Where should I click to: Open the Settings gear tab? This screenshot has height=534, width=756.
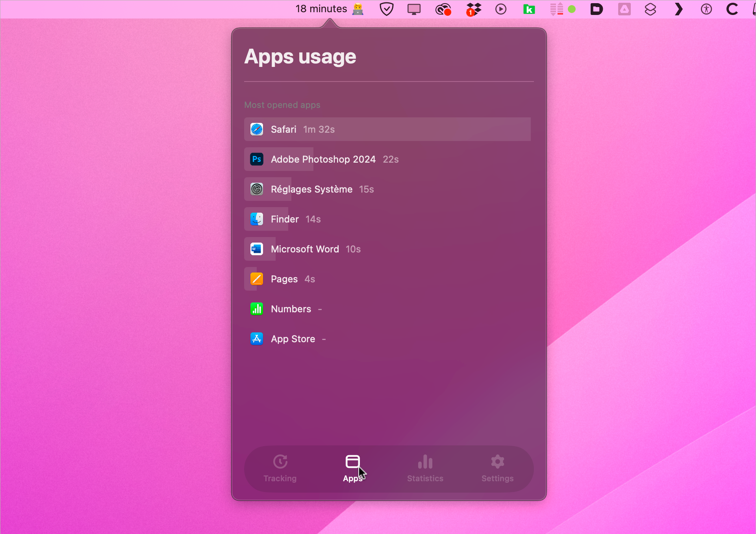pos(497,468)
